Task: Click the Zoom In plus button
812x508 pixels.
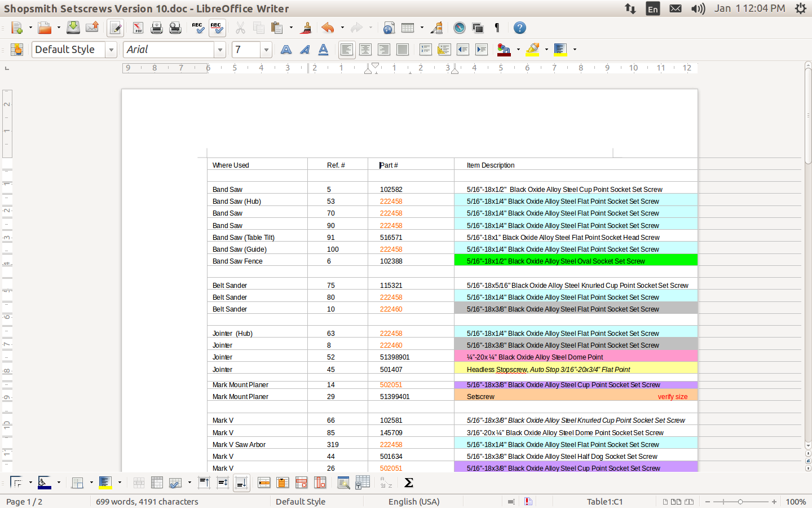Action: click(x=774, y=502)
